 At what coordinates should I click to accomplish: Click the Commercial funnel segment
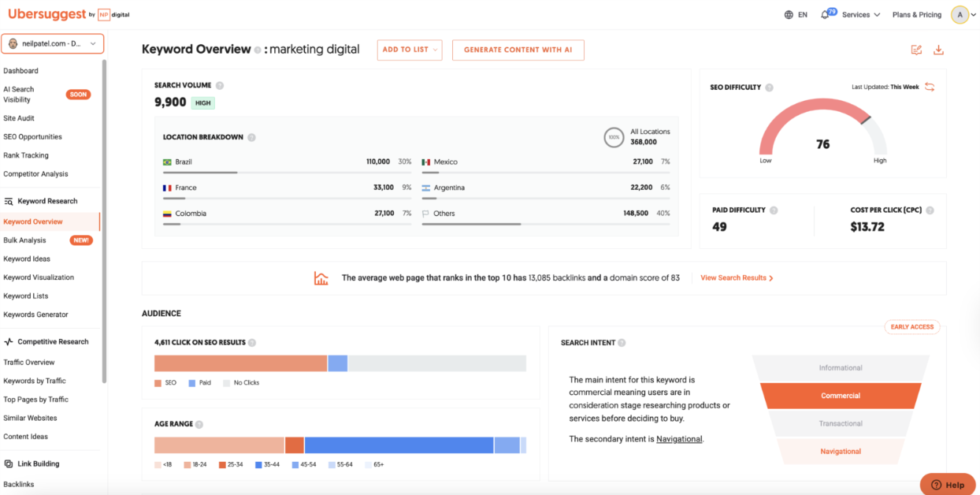point(841,396)
